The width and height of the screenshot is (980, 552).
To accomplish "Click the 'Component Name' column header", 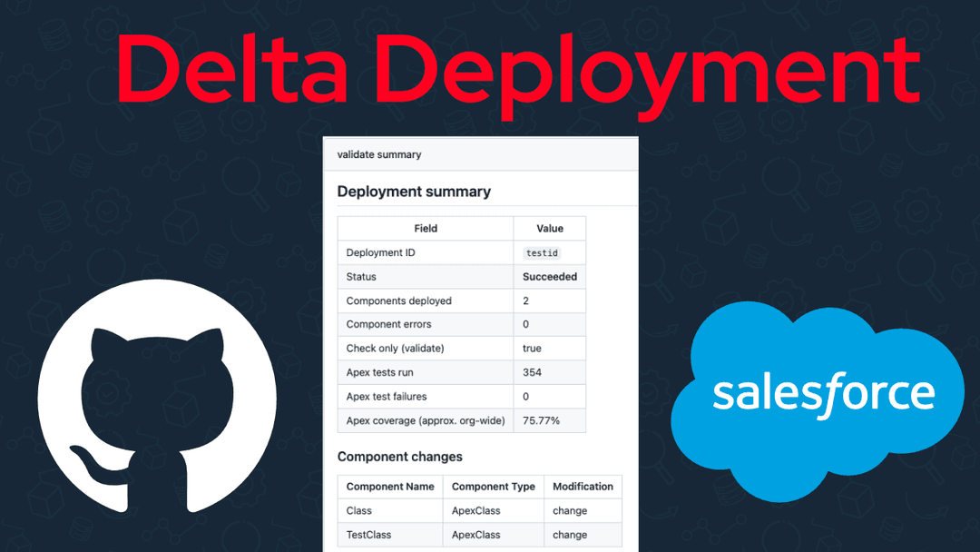I will 390,487.
